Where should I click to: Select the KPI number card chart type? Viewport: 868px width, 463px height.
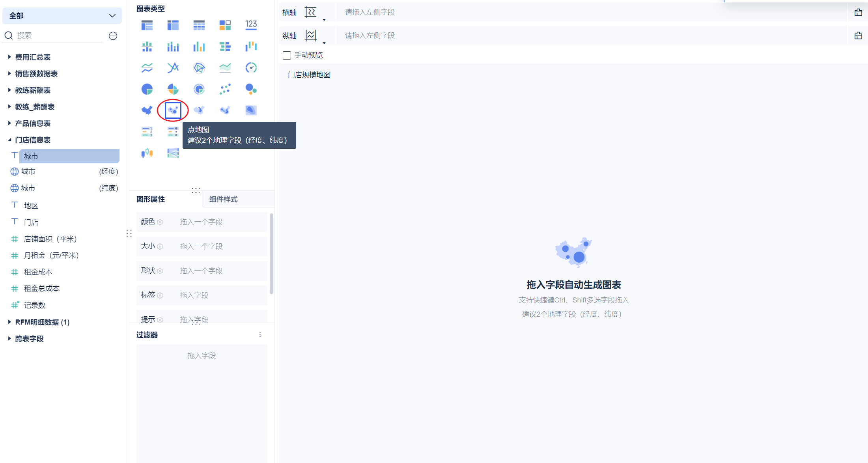click(251, 25)
